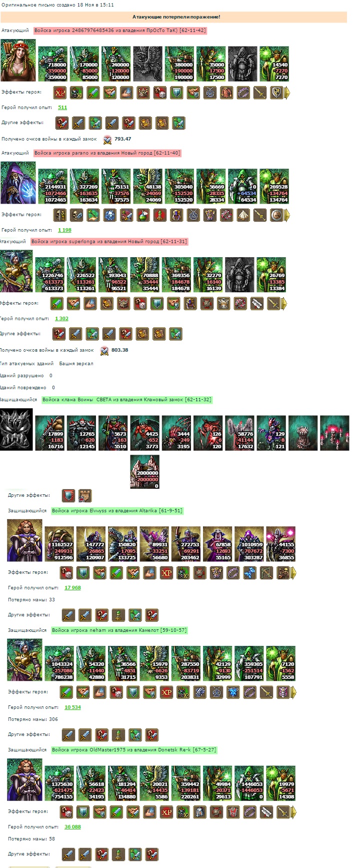Click the wall icon in clan castle other effects
This screenshot has width=356, height=868.
click(x=85, y=496)
